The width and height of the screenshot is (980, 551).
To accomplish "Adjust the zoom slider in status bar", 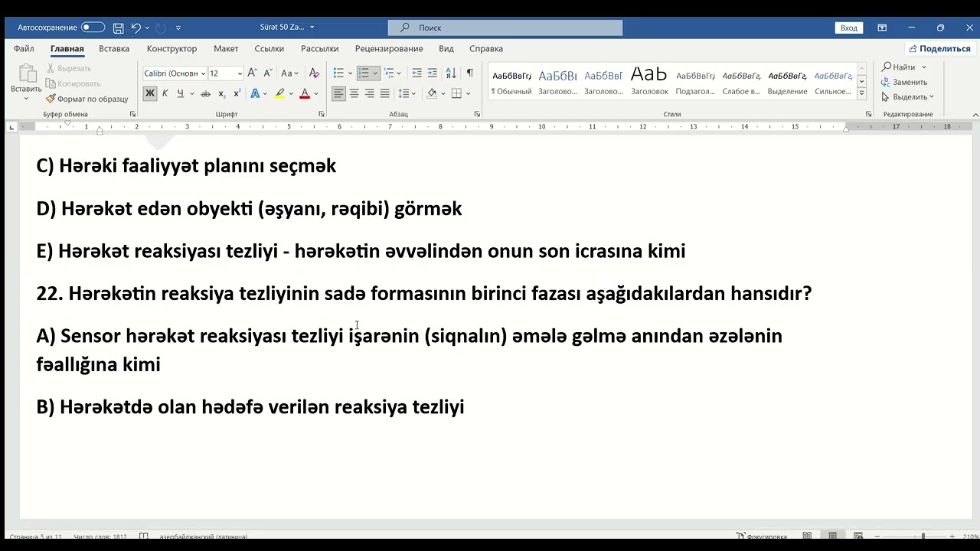I will 923,536.
